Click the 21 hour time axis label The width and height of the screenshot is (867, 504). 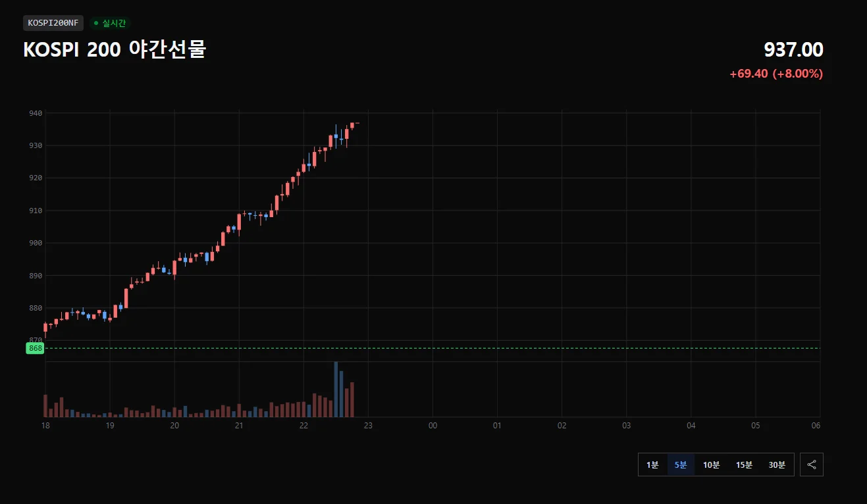[x=239, y=426]
